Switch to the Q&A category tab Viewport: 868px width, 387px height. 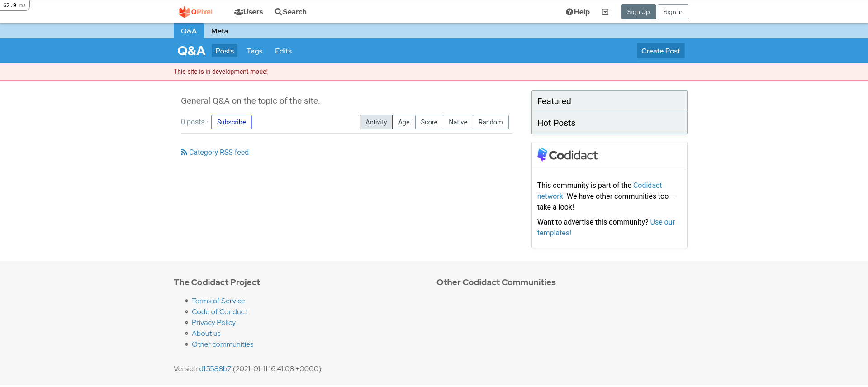189,31
